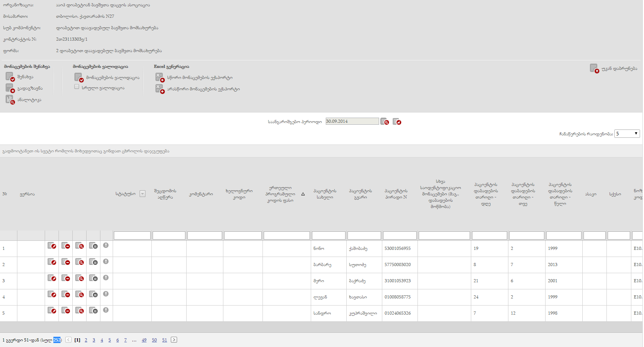644x347 pixels.
Task: Click the edit icon in row 1
Action: click(x=52, y=246)
